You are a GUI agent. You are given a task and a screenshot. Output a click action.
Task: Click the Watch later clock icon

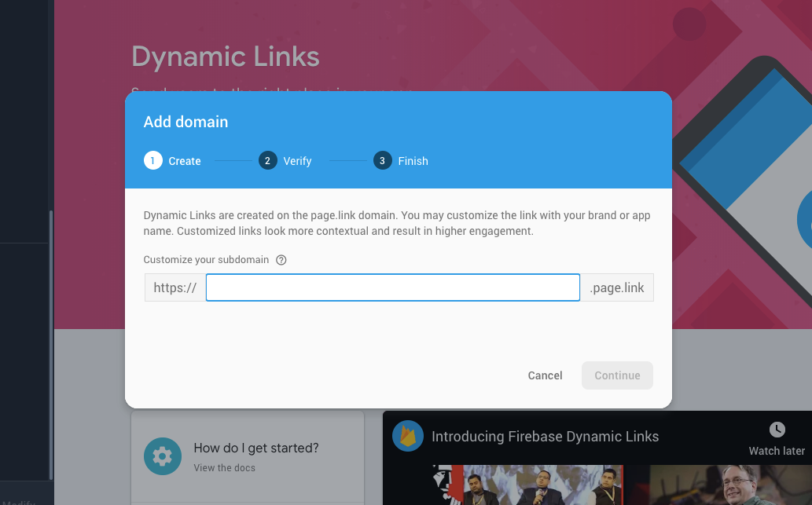pos(777,430)
